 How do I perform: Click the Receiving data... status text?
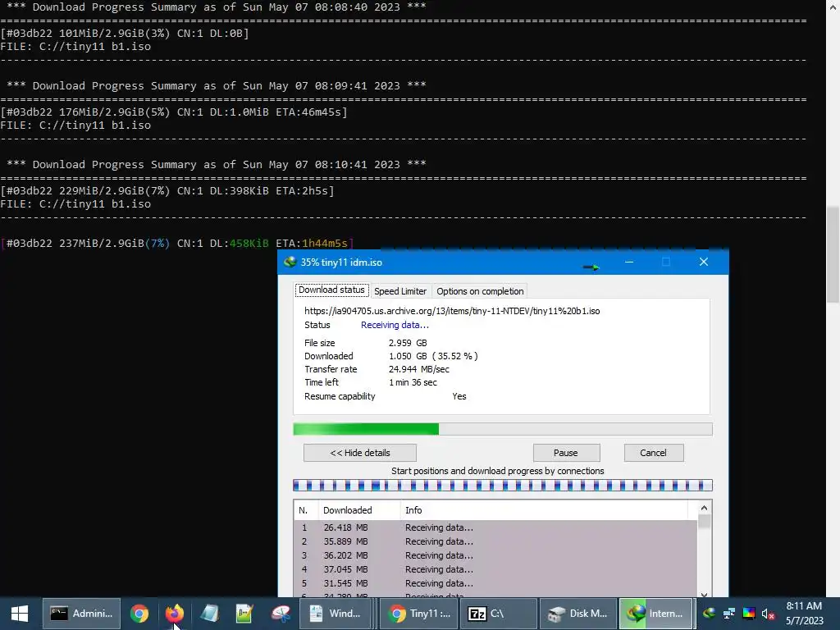tap(395, 325)
